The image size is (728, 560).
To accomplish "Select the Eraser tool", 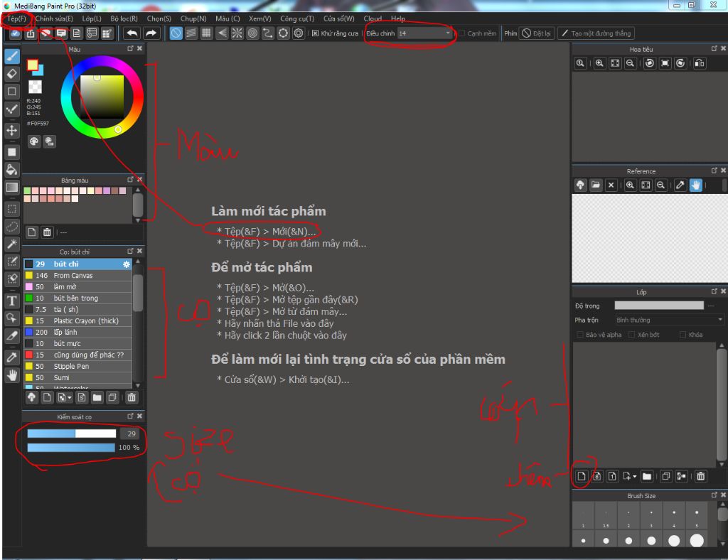I will pos(12,74).
